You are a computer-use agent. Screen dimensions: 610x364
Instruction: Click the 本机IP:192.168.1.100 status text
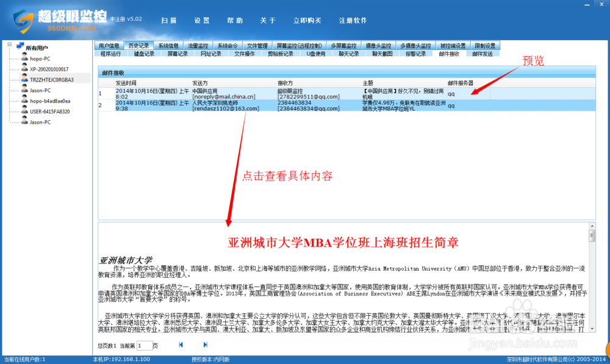(x=121, y=359)
